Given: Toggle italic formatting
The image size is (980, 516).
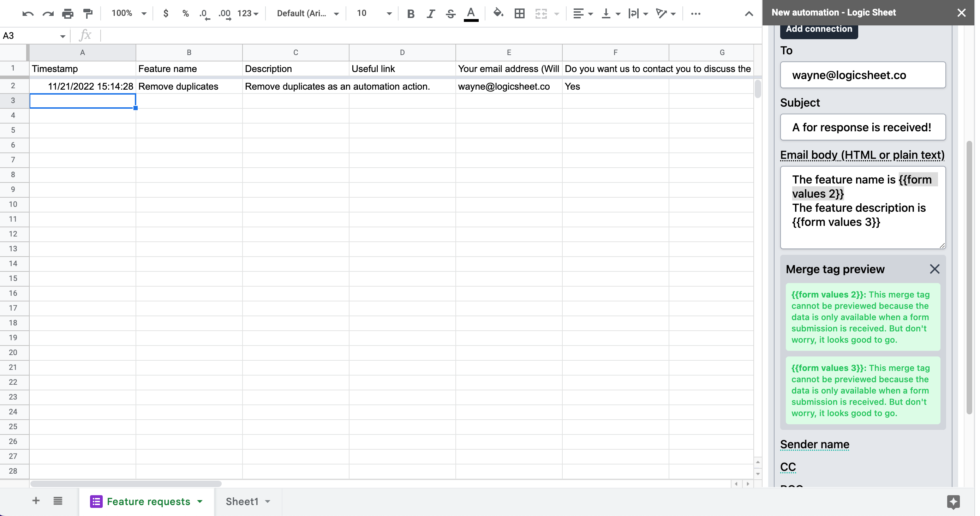Looking at the screenshot, I should tap(430, 14).
